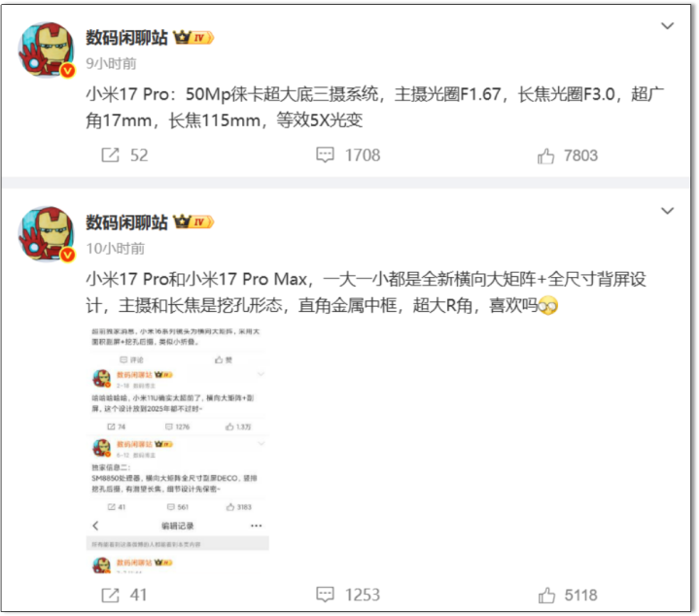699x616 pixels.
Task: Click crown membership badge on second post
Action: click(x=193, y=222)
